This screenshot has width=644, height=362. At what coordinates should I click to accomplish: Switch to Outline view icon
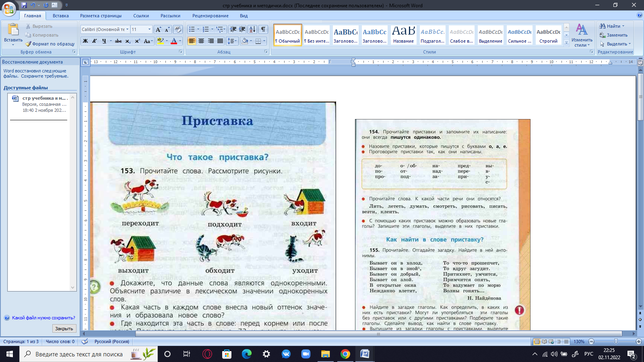point(559,341)
